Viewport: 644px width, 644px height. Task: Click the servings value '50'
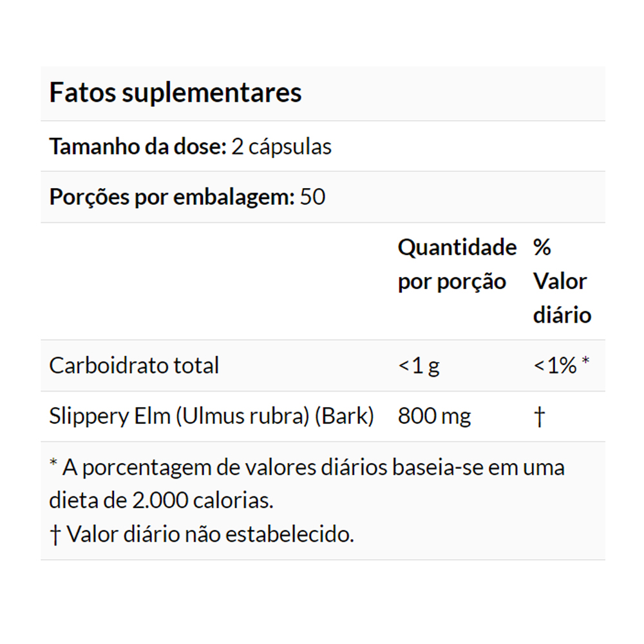(313, 196)
